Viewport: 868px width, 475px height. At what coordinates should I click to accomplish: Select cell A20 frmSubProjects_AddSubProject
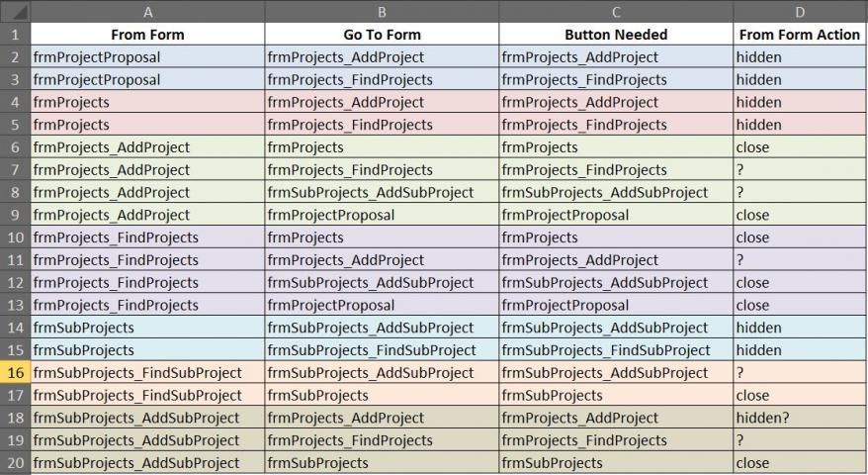148,463
